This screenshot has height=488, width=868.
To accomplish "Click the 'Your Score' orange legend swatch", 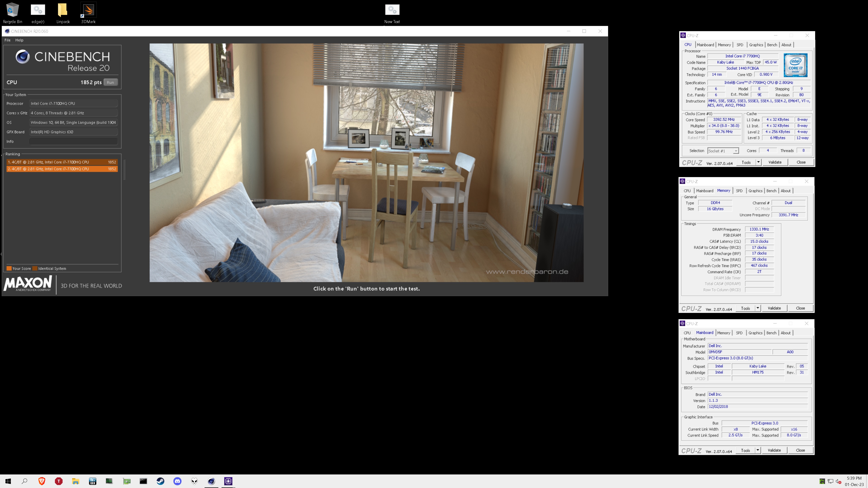I will click(x=9, y=268).
